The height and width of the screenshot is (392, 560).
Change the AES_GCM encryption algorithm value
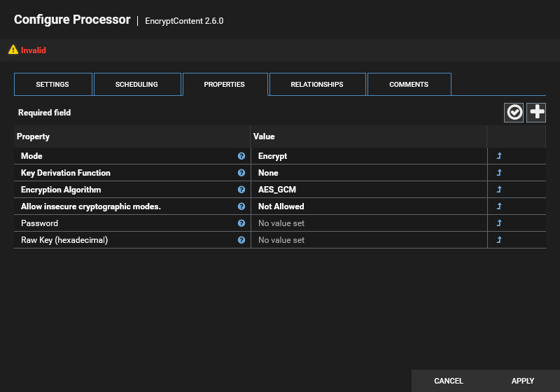[x=370, y=190]
